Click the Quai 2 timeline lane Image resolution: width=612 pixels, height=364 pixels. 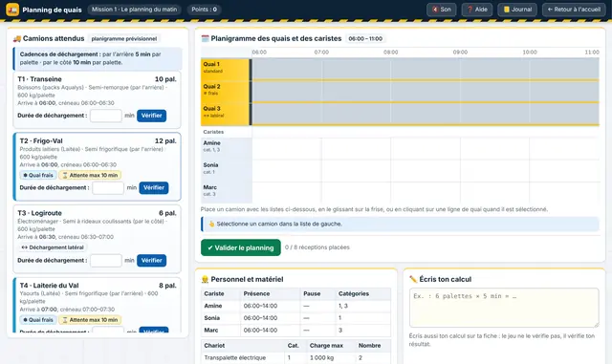click(x=426, y=92)
